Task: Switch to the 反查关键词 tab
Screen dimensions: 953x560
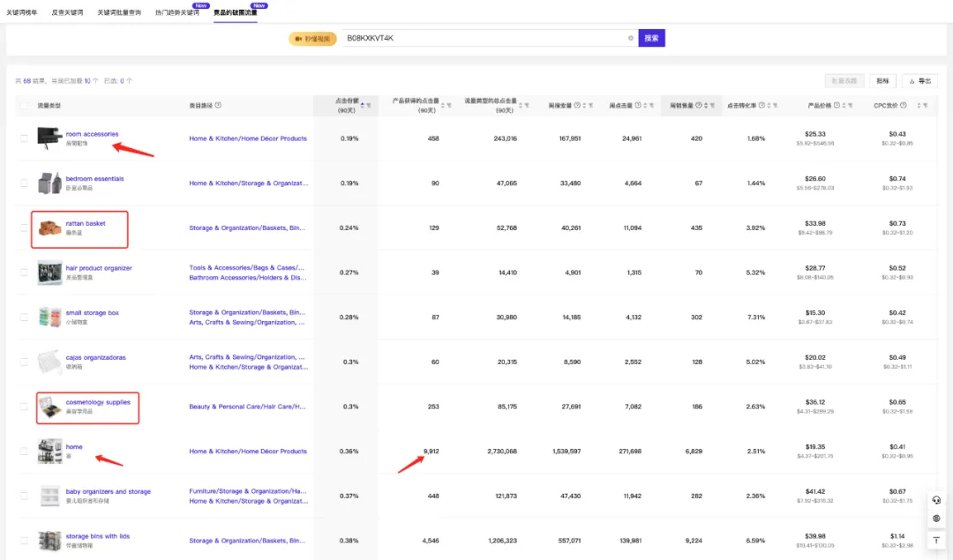Action: 67,12
